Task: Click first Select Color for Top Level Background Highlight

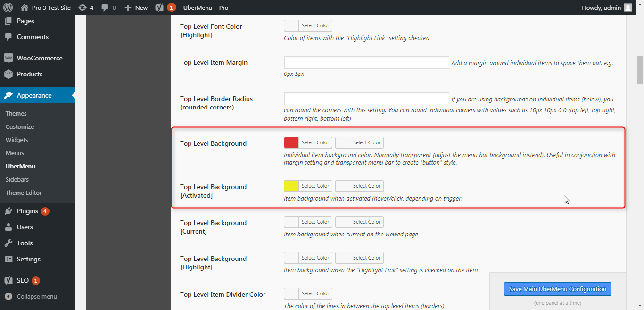Action: pos(308,258)
